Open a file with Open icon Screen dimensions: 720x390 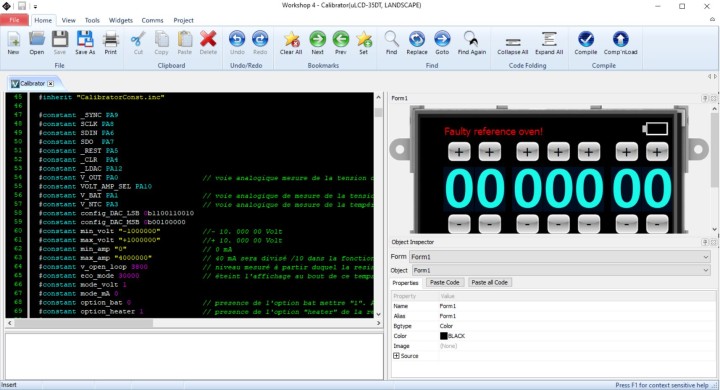point(37,43)
